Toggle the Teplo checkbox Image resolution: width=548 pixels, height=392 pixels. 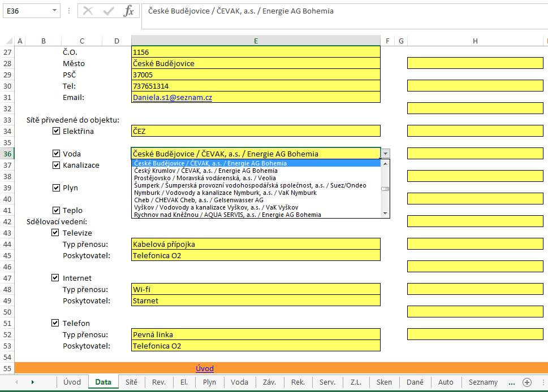pyautogui.click(x=56, y=210)
